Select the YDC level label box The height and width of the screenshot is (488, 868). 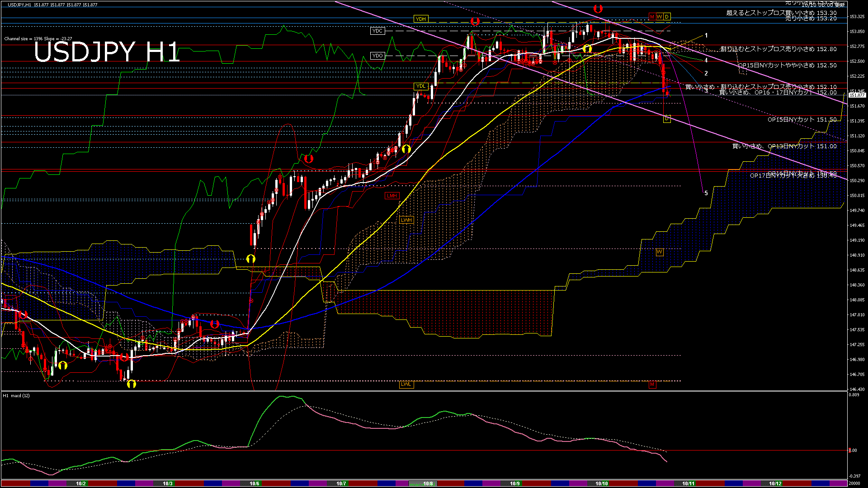pos(377,31)
